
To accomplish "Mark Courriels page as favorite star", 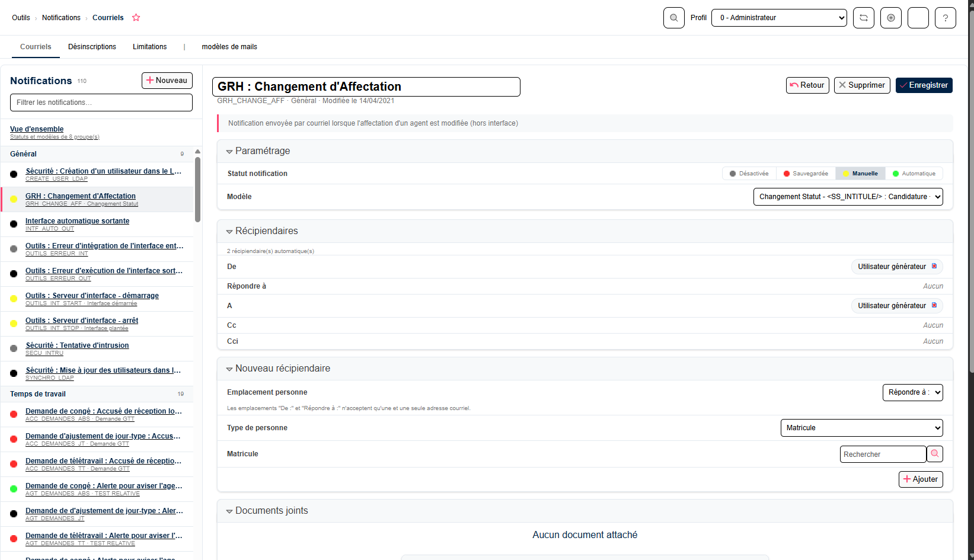I will (136, 18).
